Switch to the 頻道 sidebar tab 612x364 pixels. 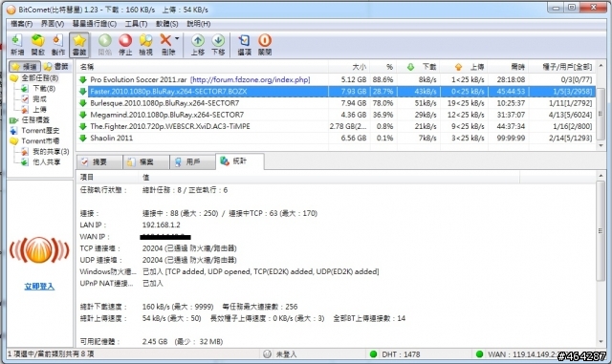pyautogui.click(x=25, y=67)
